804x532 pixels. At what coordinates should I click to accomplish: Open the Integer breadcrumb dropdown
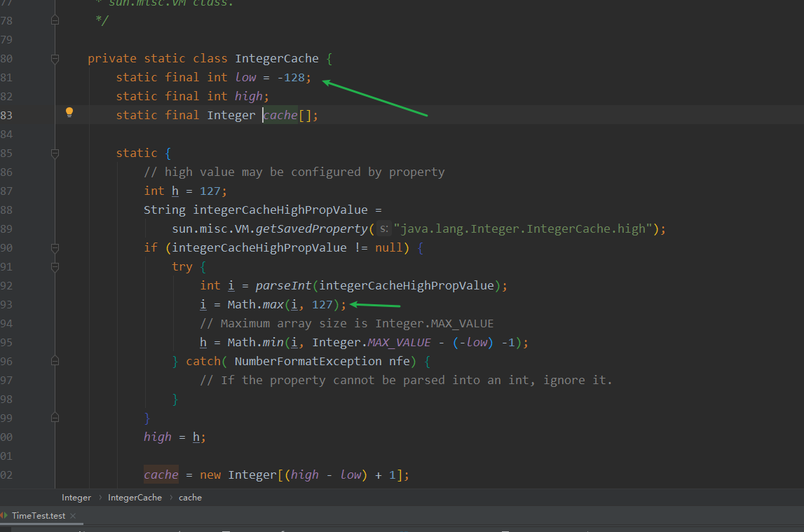(76, 498)
